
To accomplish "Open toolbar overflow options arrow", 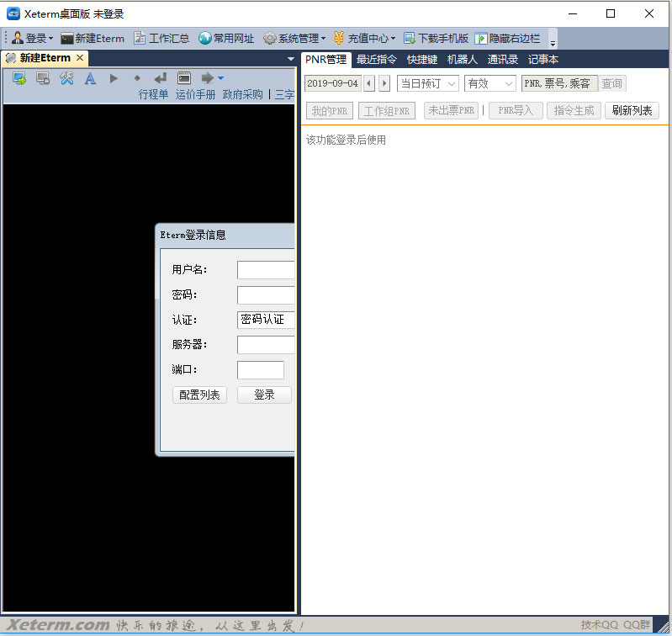I will click(x=553, y=43).
